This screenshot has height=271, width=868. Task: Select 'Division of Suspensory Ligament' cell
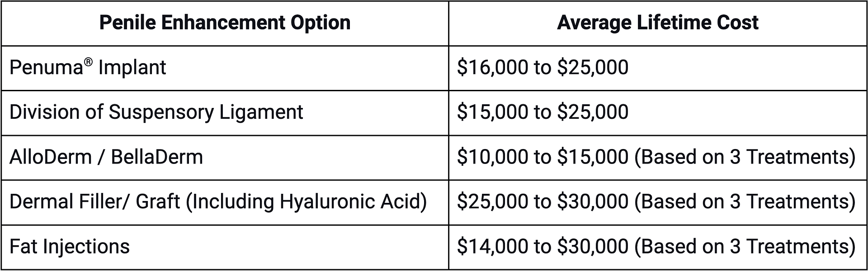click(x=156, y=112)
